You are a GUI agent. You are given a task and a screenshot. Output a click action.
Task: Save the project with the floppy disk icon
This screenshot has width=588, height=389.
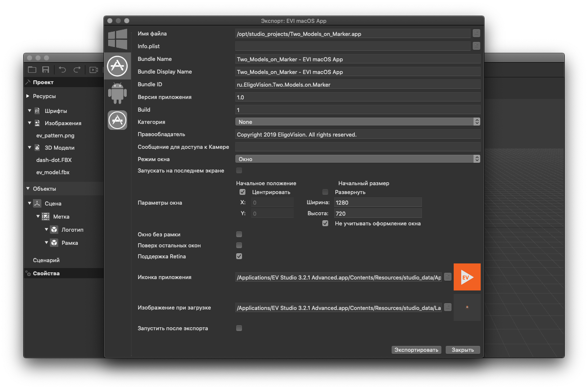(45, 69)
